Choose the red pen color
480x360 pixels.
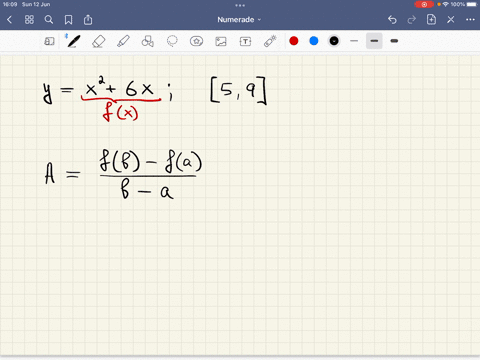coord(294,41)
